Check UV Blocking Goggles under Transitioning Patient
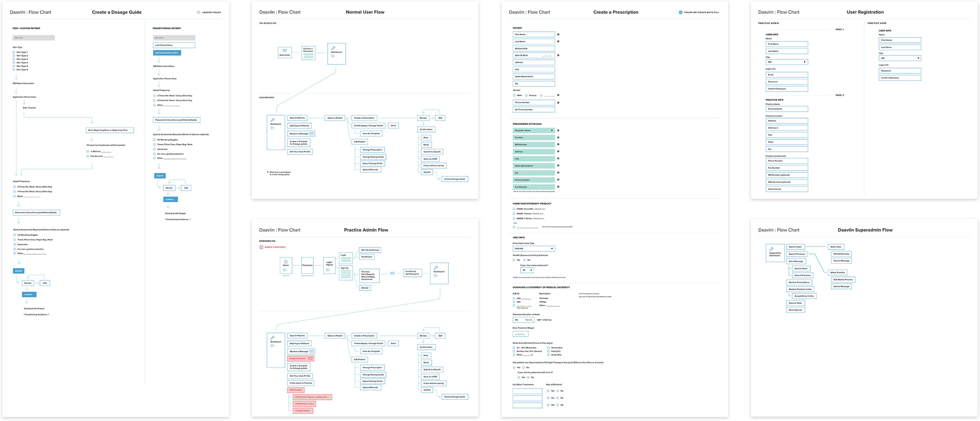The width and height of the screenshot is (980, 421). (154, 140)
